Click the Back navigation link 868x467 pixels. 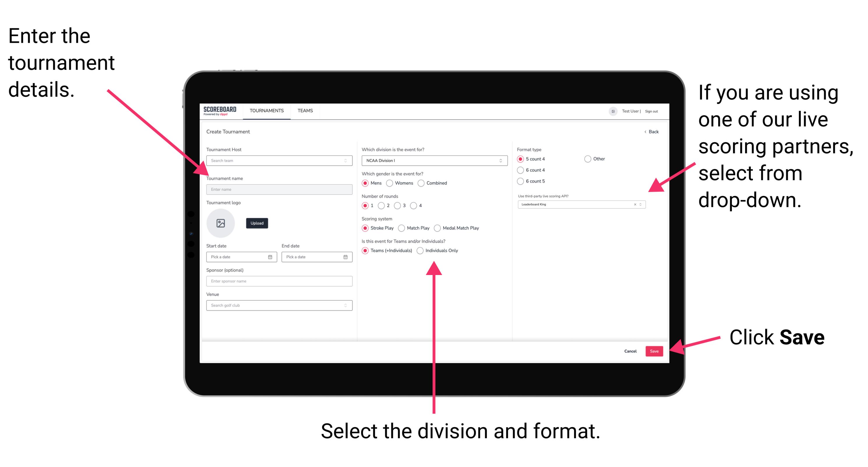648,132
